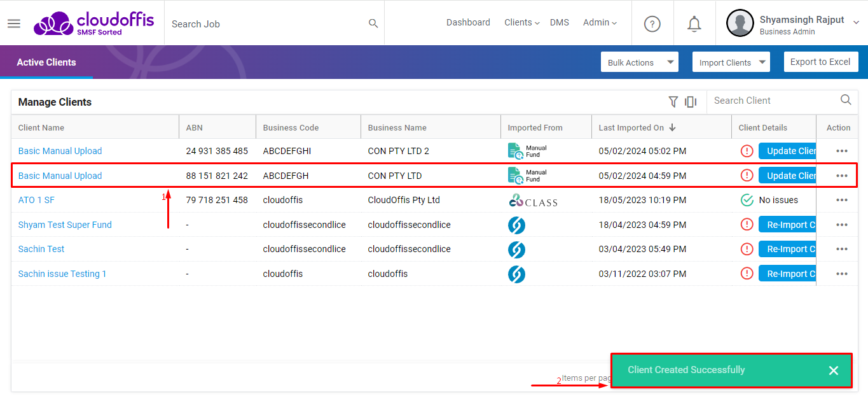This screenshot has height=403, width=868.
Task: Click the user profile avatar
Action: (740, 23)
